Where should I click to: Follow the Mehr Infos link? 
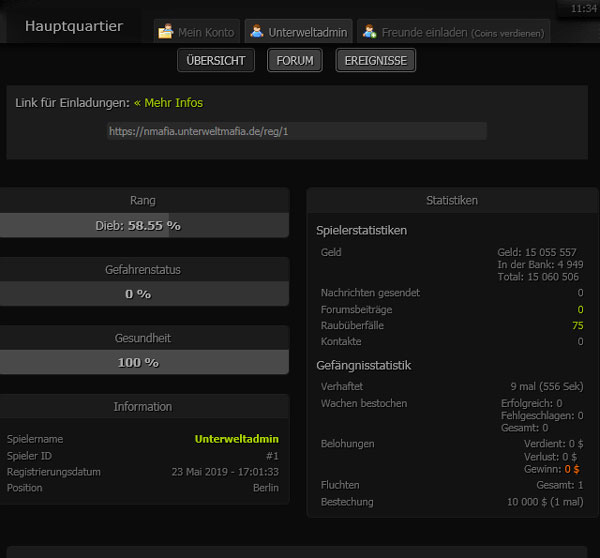[x=168, y=103]
